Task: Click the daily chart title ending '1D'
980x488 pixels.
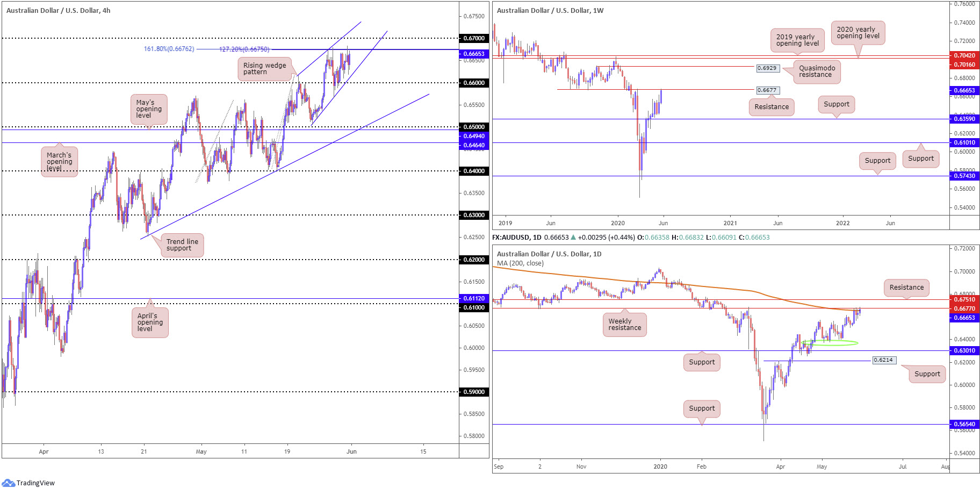Action: (549, 254)
